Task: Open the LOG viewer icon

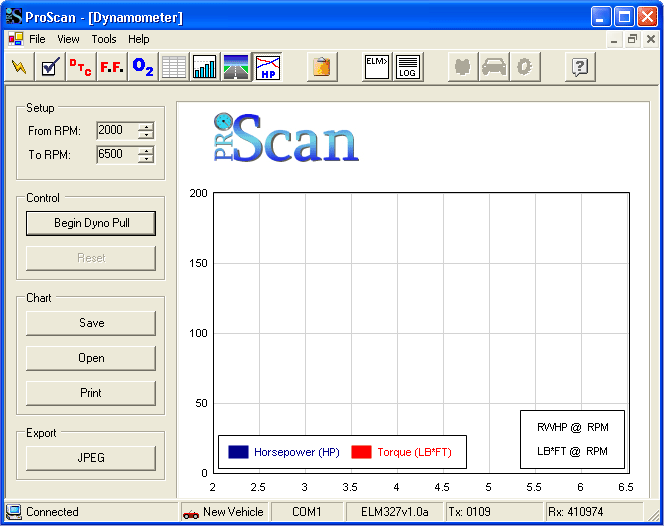Action: (x=408, y=67)
